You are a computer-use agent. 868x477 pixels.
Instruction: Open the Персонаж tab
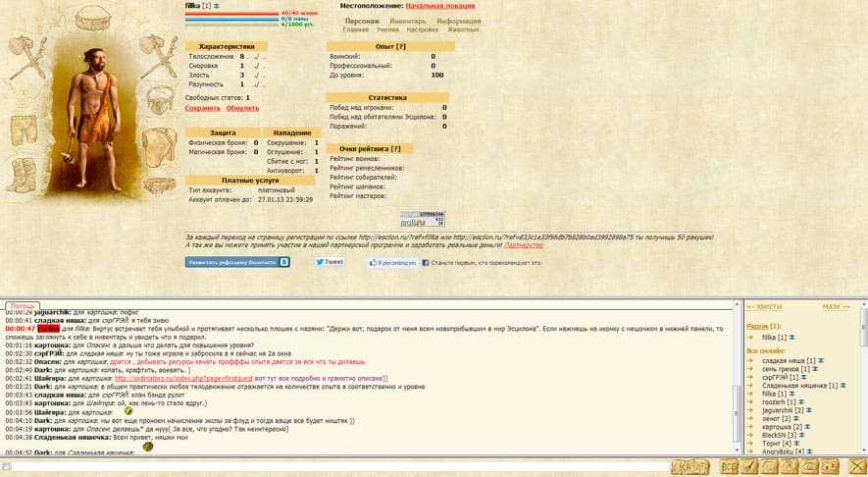tap(362, 20)
